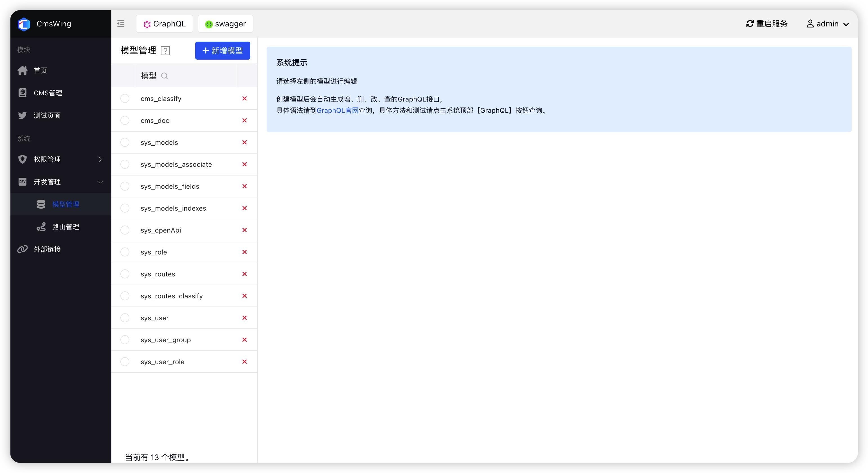Delete sys_user_role with the red X
Screen dimensions: 868x473
[x=245, y=361]
